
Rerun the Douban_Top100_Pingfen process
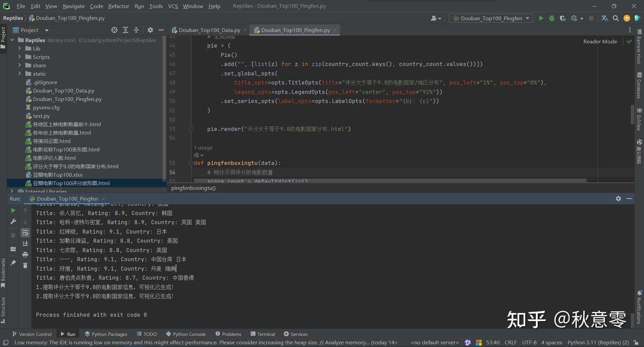click(13, 210)
